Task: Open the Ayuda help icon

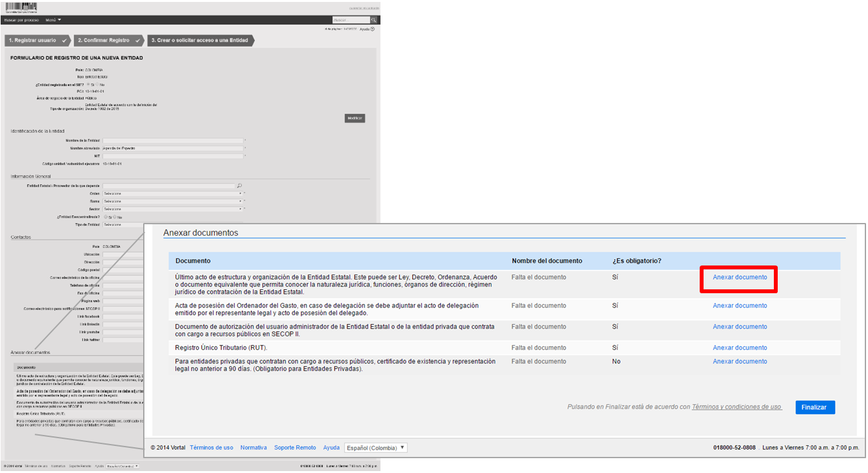Action: pyautogui.click(x=373, y=29)
